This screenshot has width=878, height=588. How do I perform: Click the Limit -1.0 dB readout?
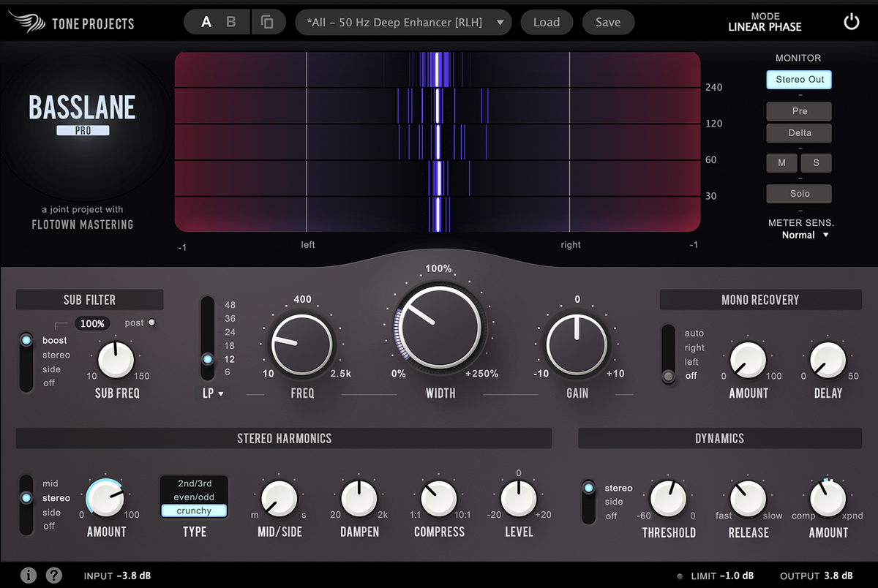point(722,576)
